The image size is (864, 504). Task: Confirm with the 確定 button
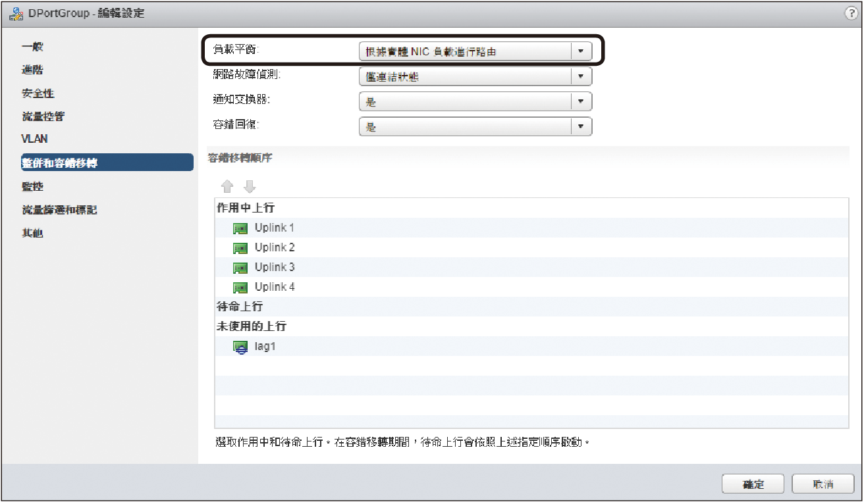tap(753, 484)
